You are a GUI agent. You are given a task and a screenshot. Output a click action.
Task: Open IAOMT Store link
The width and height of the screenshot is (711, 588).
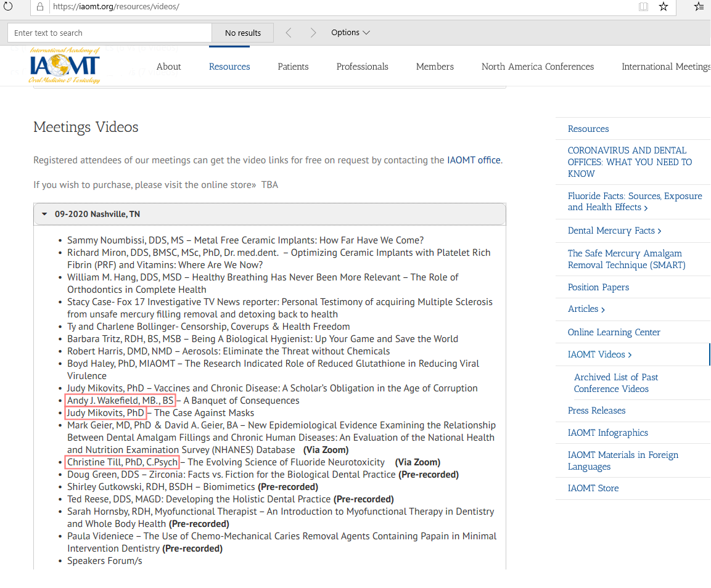click(593, 488)
